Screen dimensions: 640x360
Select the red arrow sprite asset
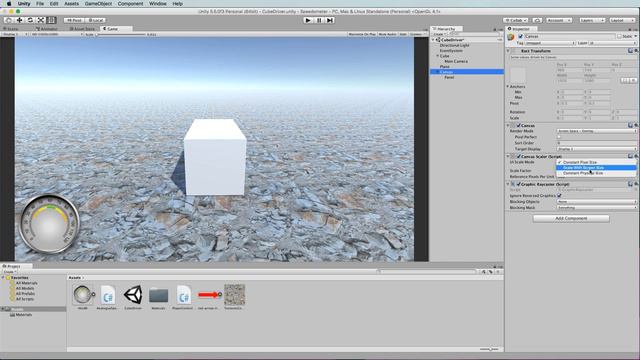pyautogui.click(x=209, y=294)
